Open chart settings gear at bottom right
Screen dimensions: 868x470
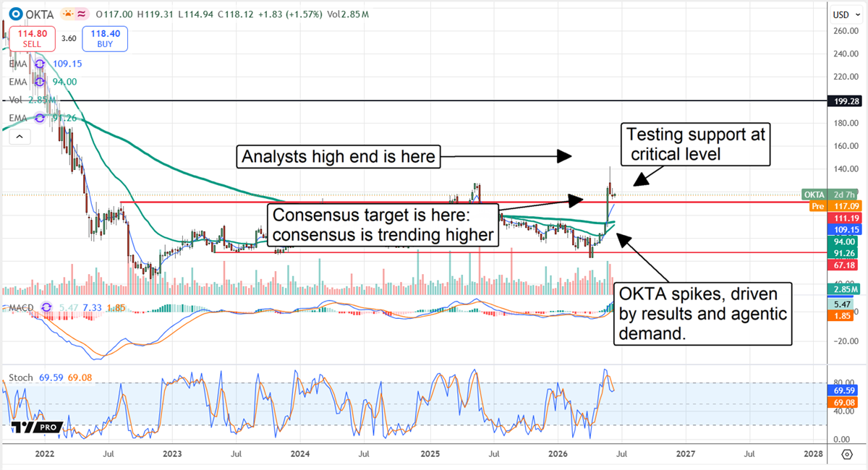pos(847,454)
